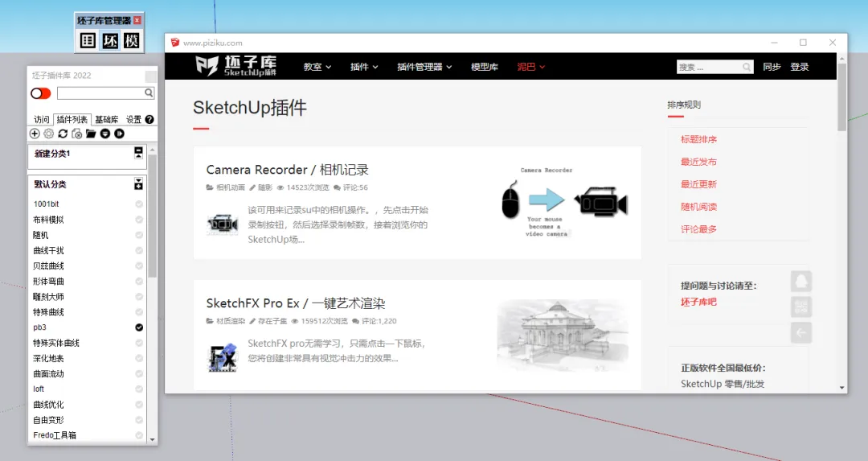This screenshot has width=868, height=461.
Task: Click the 相机动画 category tag
Action: [x=231, y=187]
